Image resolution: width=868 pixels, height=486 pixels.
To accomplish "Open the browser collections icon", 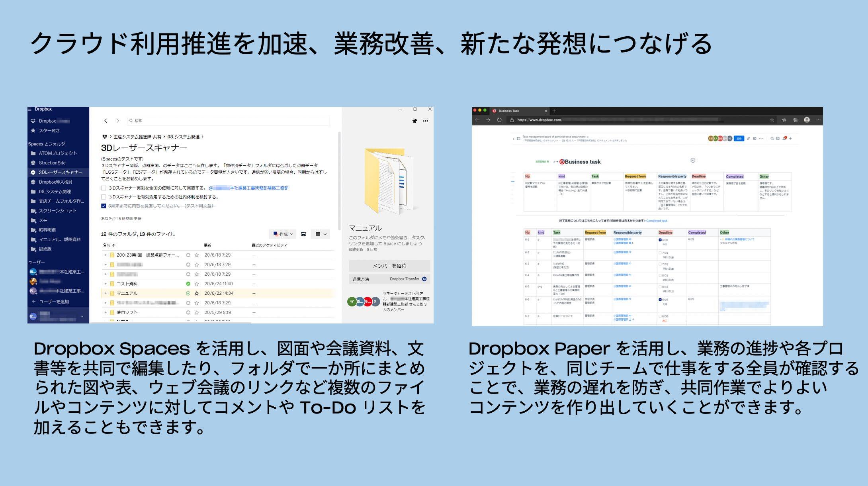I will [795, 120].
